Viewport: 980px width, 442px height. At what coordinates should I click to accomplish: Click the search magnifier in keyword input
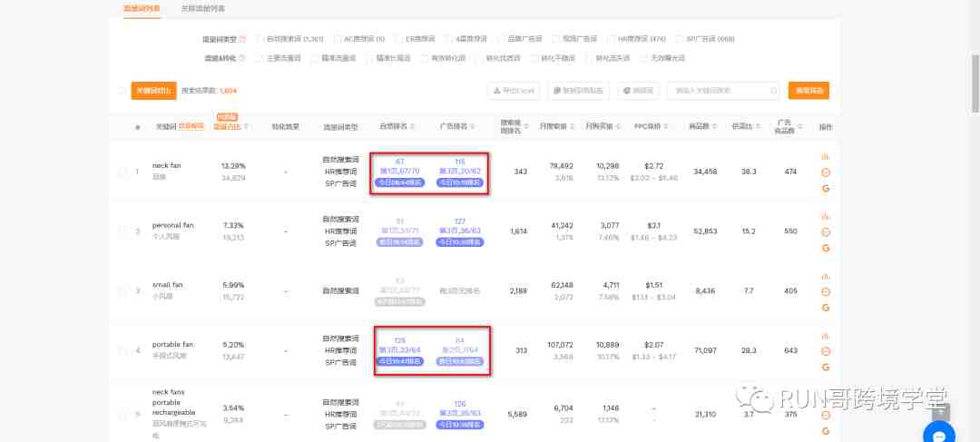[x=773, y=91]
